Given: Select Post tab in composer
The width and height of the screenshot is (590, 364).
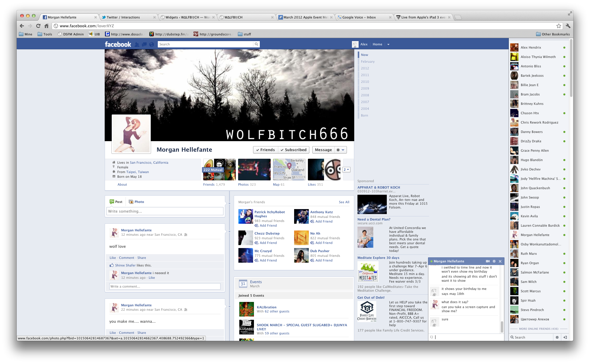Looking at the screenshot, I should click(116, 202).
